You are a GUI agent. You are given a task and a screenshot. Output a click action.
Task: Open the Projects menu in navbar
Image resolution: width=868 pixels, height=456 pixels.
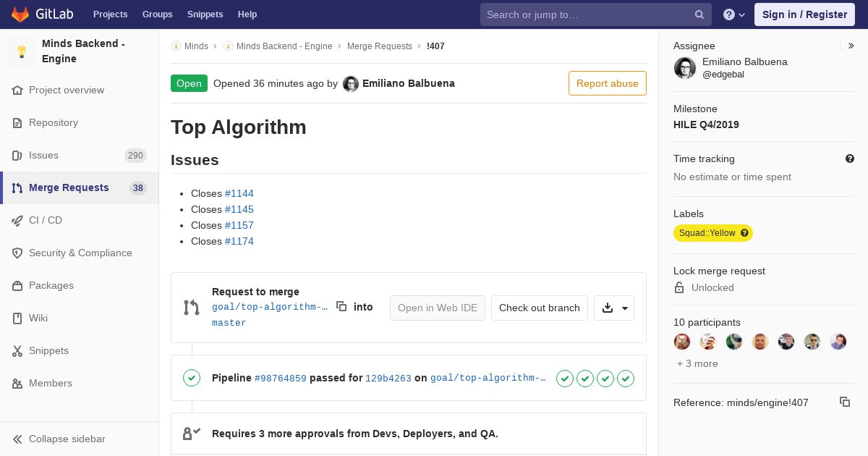tap(110, 14)
